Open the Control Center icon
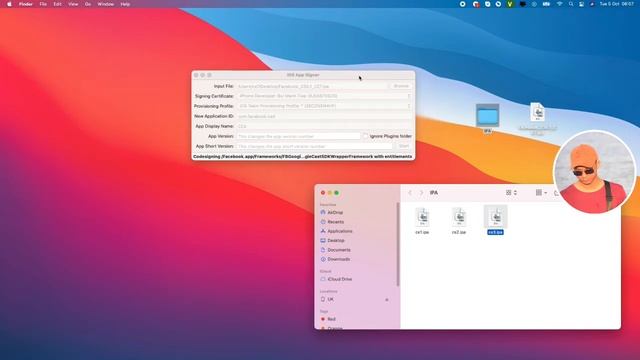Screen dimensions: 640x360 582,4
